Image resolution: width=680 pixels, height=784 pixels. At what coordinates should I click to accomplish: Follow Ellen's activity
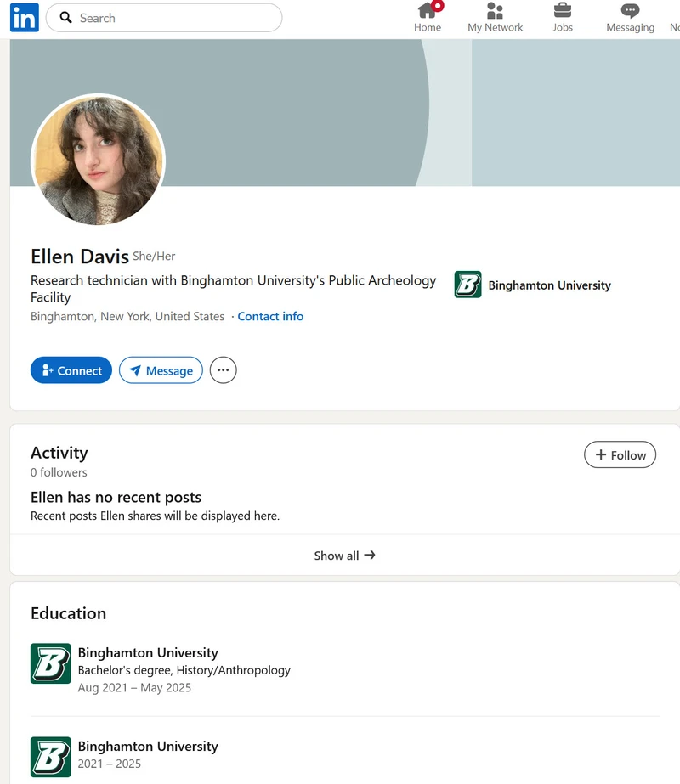pyautogui.click(x=620, y=454)
